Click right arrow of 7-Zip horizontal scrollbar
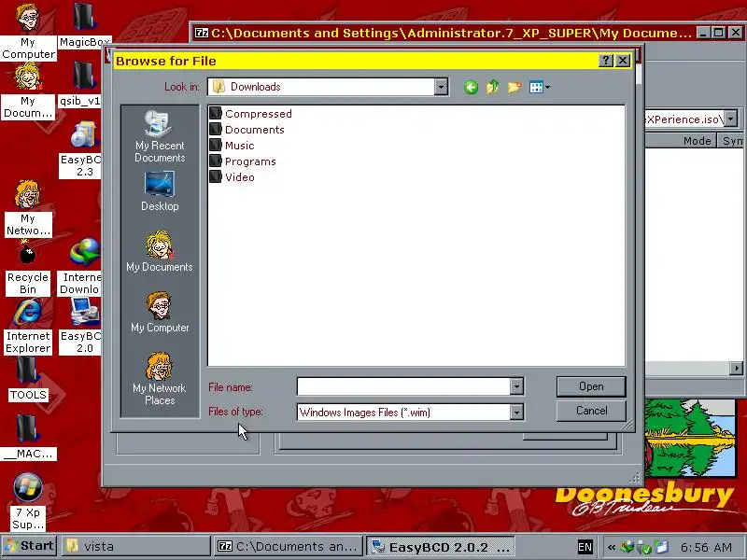This screenshot has height=560, width=747. (737, 368)
